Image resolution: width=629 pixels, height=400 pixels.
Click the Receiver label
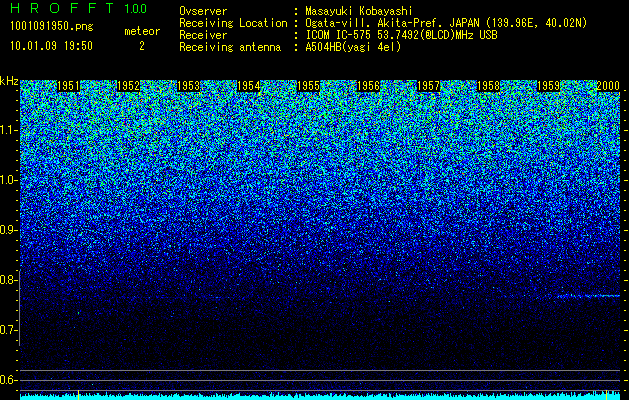click(203, 35)
